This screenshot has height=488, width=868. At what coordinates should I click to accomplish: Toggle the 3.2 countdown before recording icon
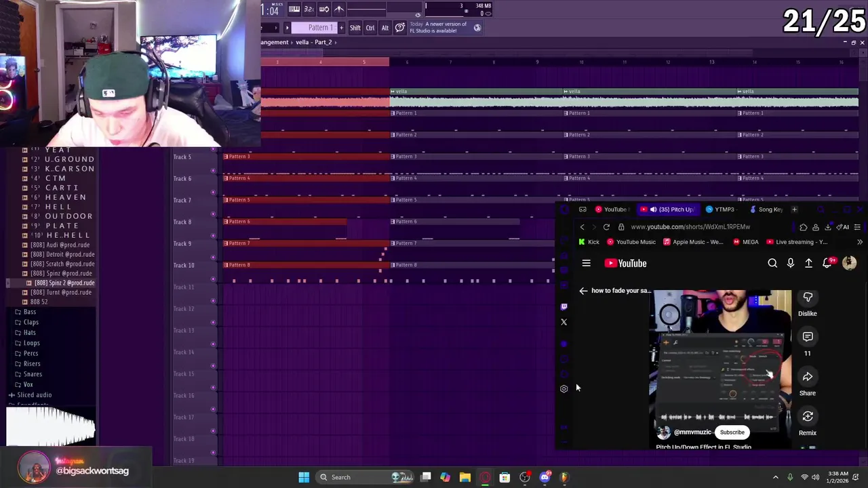point(309,9)
